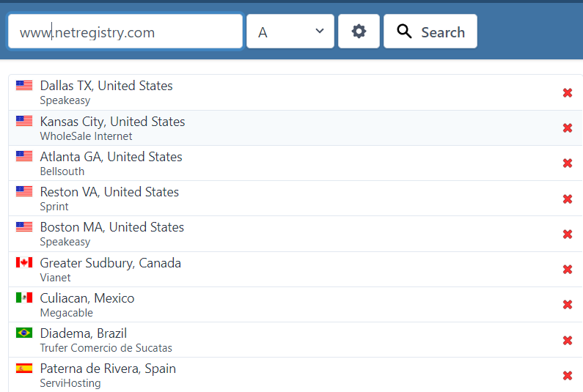Click the red X for Greater Sudbury
The image size is (583, 392).
coord(568,270)
